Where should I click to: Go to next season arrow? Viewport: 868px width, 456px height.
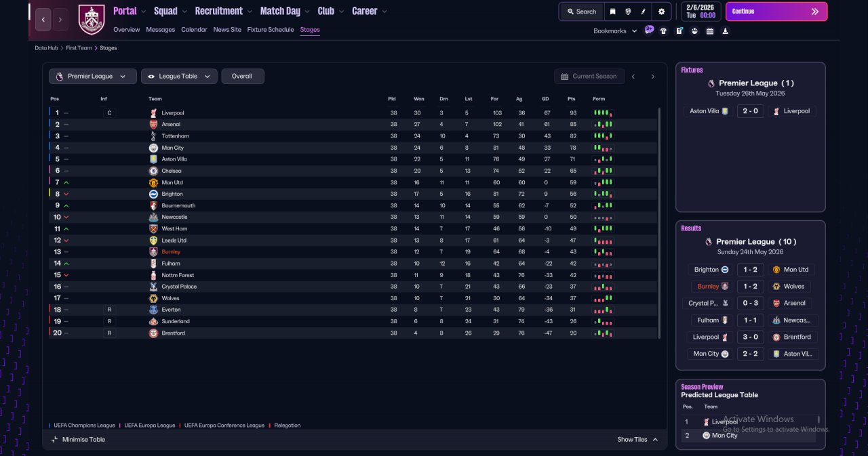point(653,77)
